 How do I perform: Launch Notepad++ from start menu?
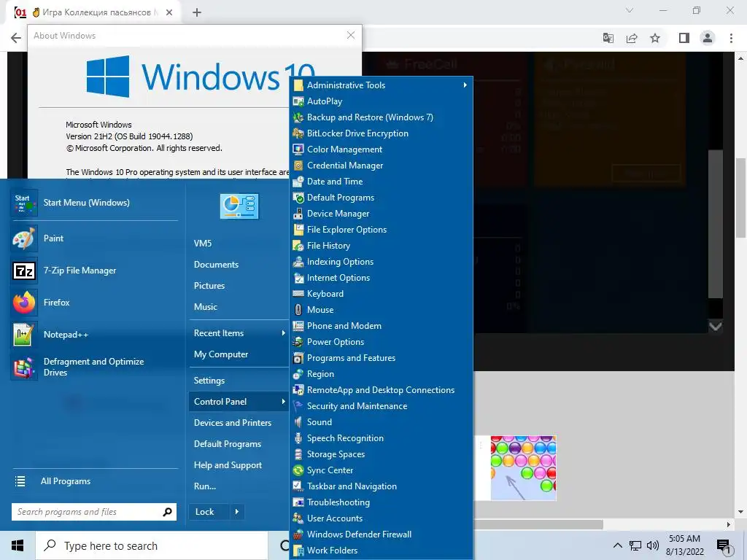(x=94, y=334)
